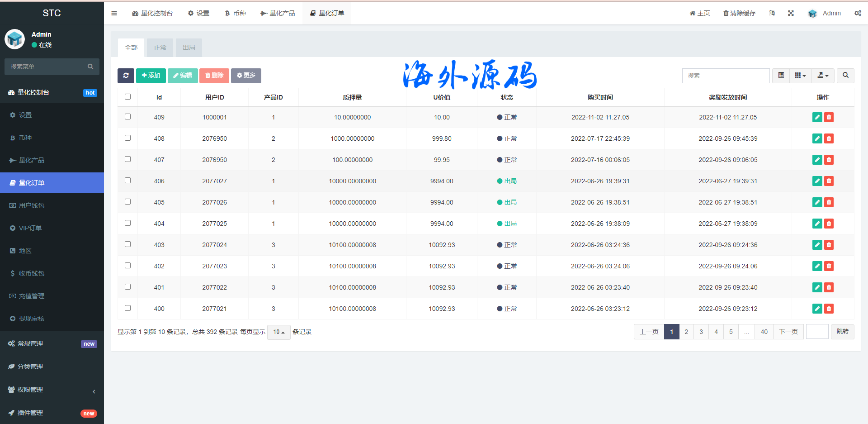Toggle fullscreen mode icon in header
Image resolution: width=868 pixels, height=424 pixels.
coord(791,13)
